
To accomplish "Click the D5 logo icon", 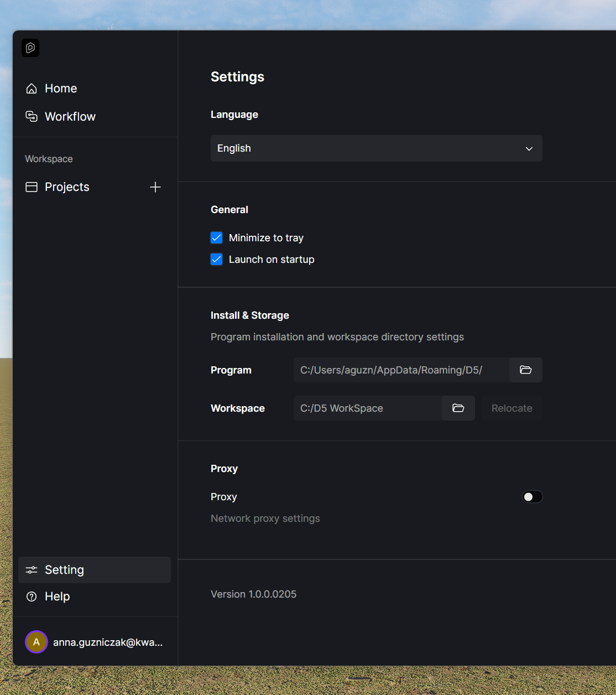I will (x=30, y=48).
